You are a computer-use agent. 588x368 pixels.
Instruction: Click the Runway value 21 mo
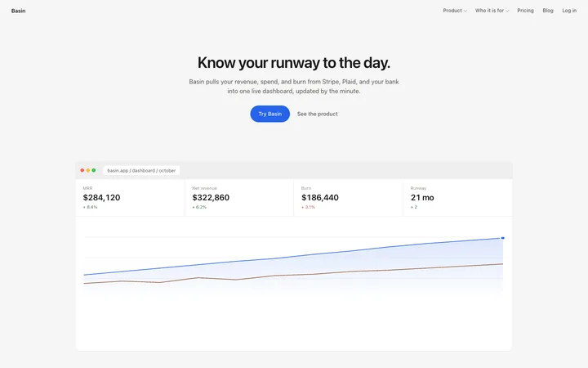point(422,198)
